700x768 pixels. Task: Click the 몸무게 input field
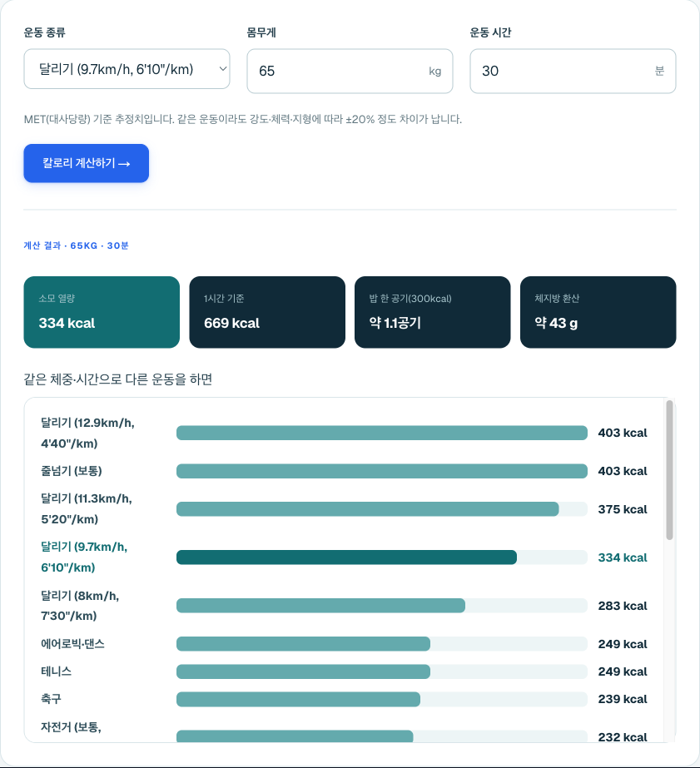[x=350, y=71]
